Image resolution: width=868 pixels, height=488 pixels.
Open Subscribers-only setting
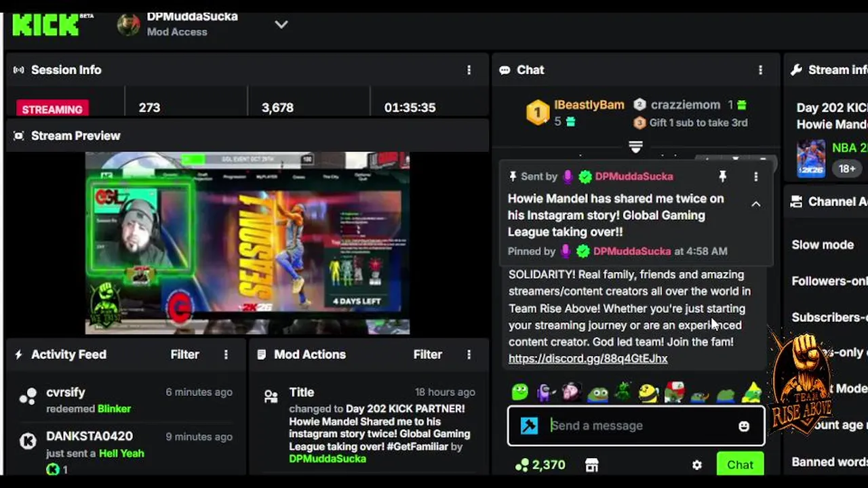[829, 317]
